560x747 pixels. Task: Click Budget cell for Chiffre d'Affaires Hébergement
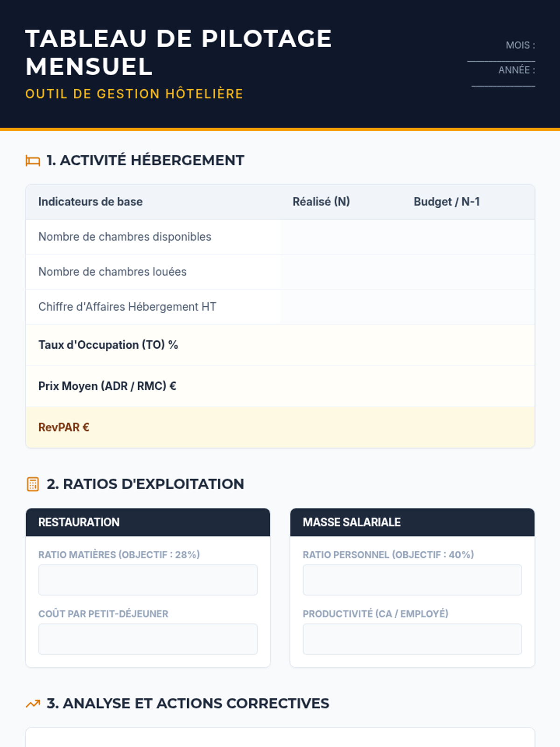pyautogui.click(x=468, y=307)
